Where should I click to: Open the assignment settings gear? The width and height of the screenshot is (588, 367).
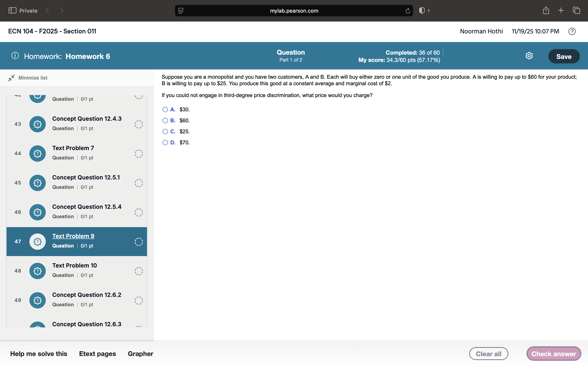coord(529,56)
